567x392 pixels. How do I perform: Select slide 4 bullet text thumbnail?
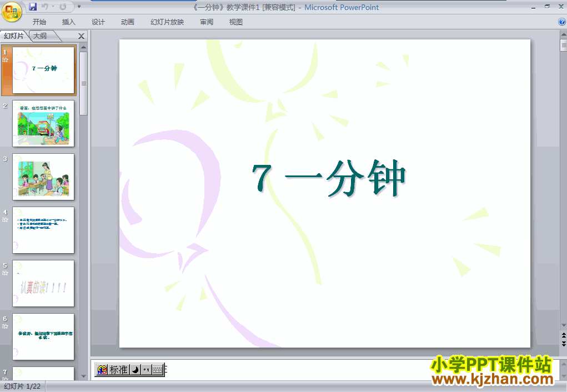[43, 230]
